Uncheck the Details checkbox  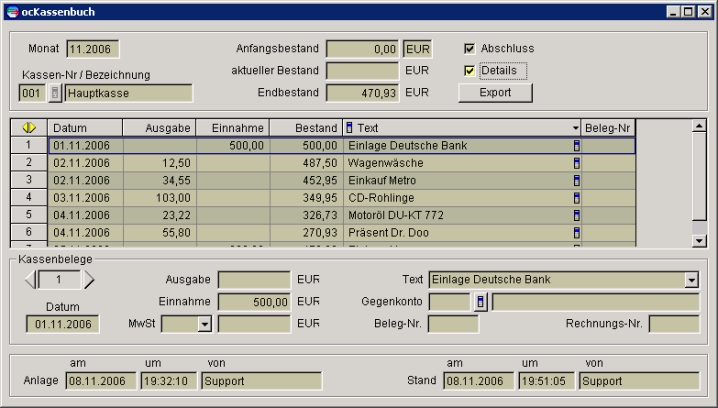point(470,71)
